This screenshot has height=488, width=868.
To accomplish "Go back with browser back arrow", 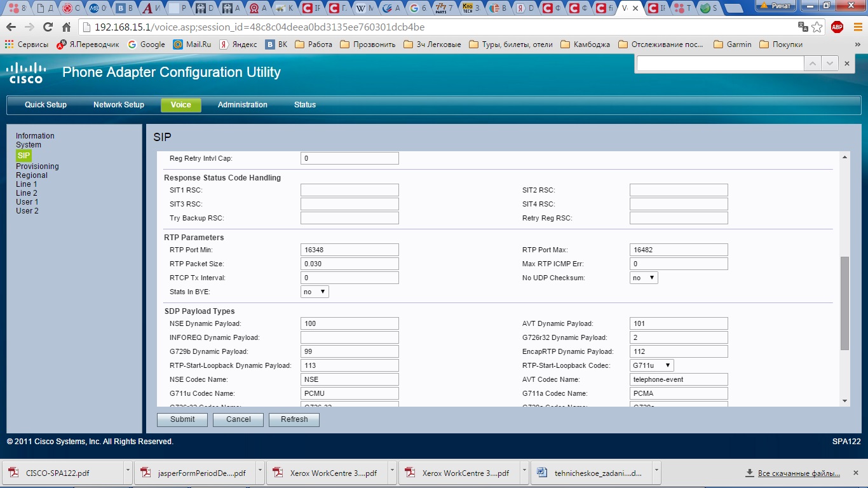I will click(x=11, y=27).
